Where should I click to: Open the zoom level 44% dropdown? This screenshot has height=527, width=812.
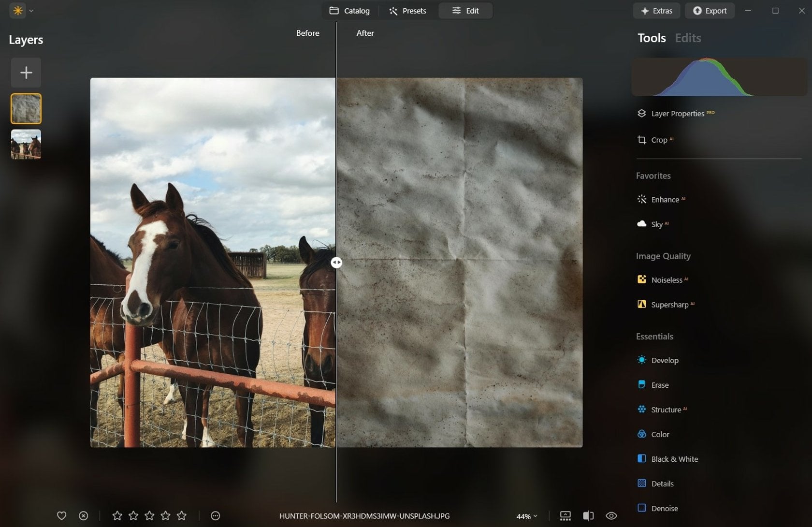tap(526, 516)
